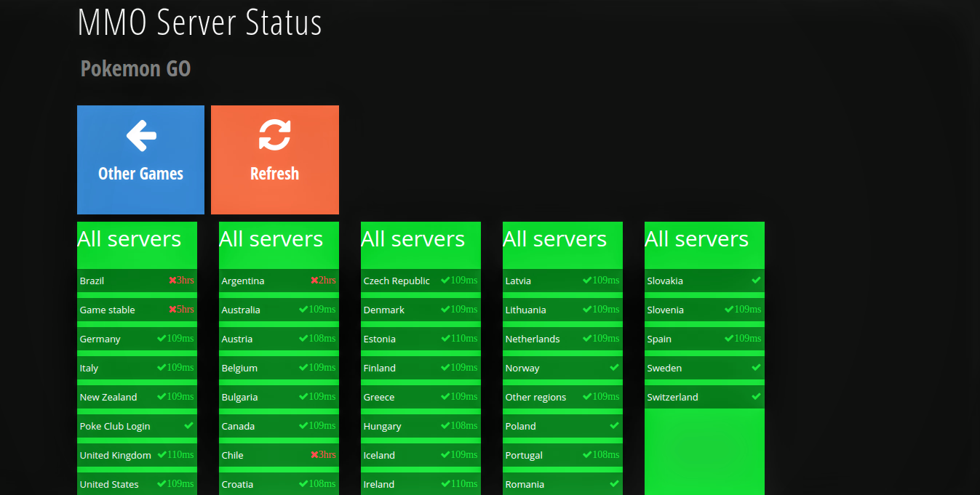Image resolution: width=980 pixels, height=495 pixels.
Task: Click the All servers header above Latvia
Action: [x=555, y=239]
